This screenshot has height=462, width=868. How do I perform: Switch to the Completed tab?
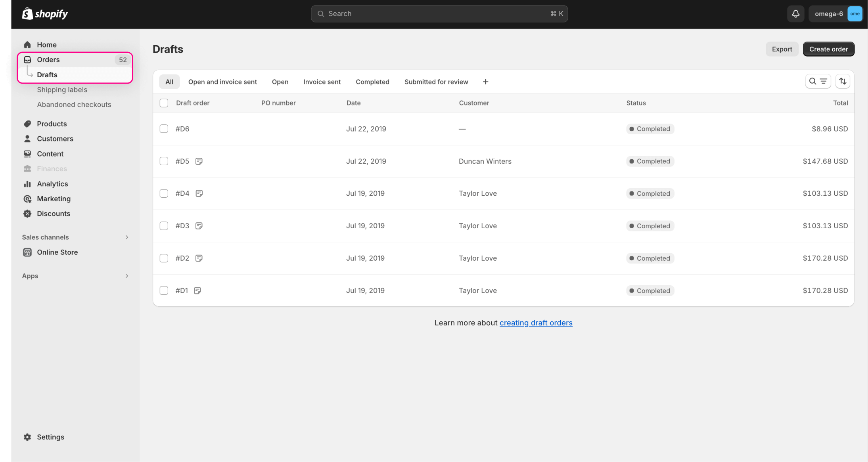(372, 82)
